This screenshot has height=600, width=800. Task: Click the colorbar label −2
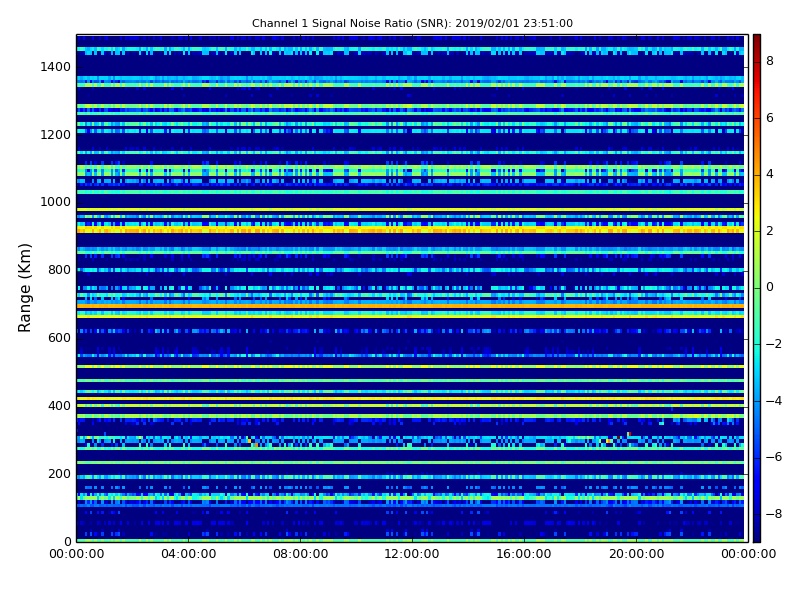774,344
